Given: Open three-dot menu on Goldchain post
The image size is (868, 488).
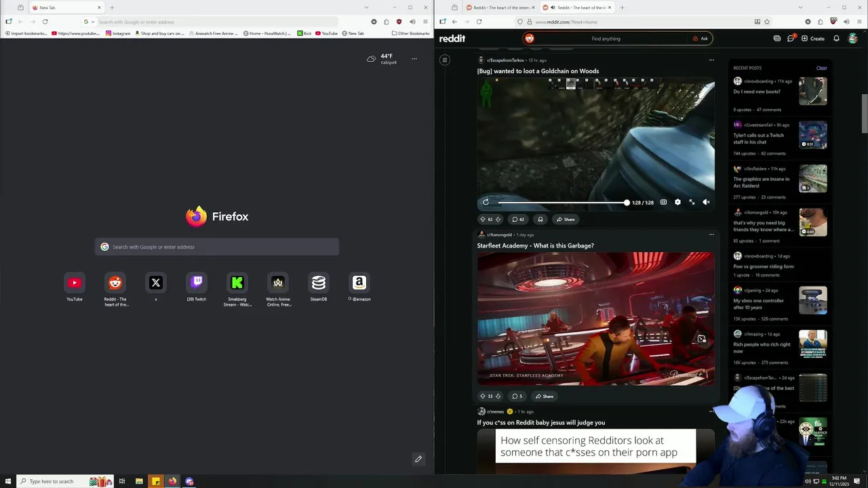Looking at the screenshot, I should tap(711, 60).
